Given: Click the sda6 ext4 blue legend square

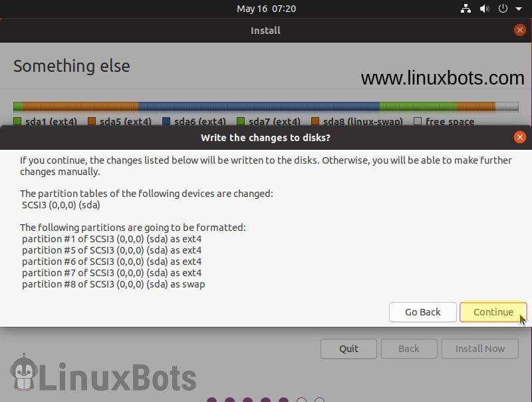Looking at the screenshot, I should click(165, 122).
